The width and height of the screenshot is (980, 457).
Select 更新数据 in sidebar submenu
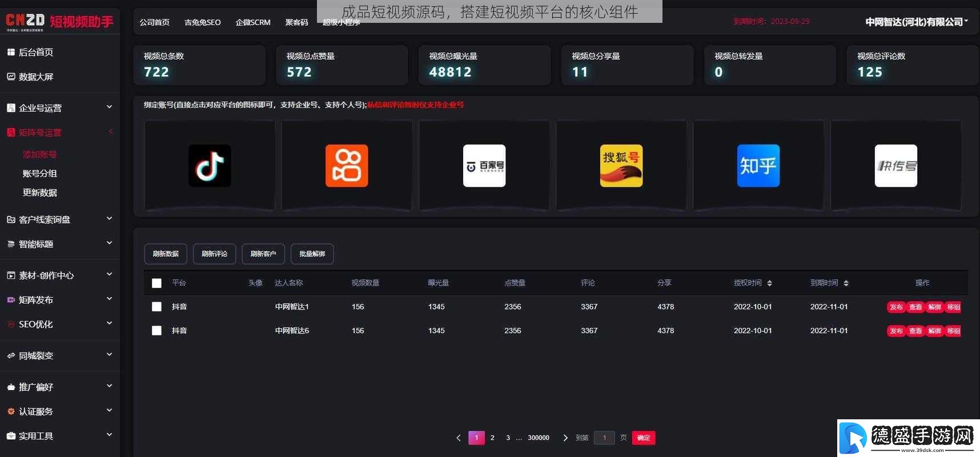coord(39,193)
